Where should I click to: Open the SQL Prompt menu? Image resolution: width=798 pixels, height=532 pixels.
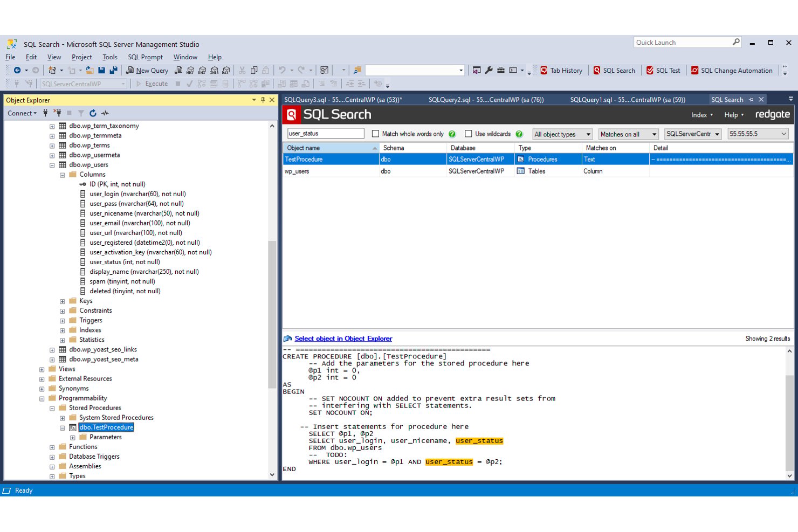pos(145,57)
